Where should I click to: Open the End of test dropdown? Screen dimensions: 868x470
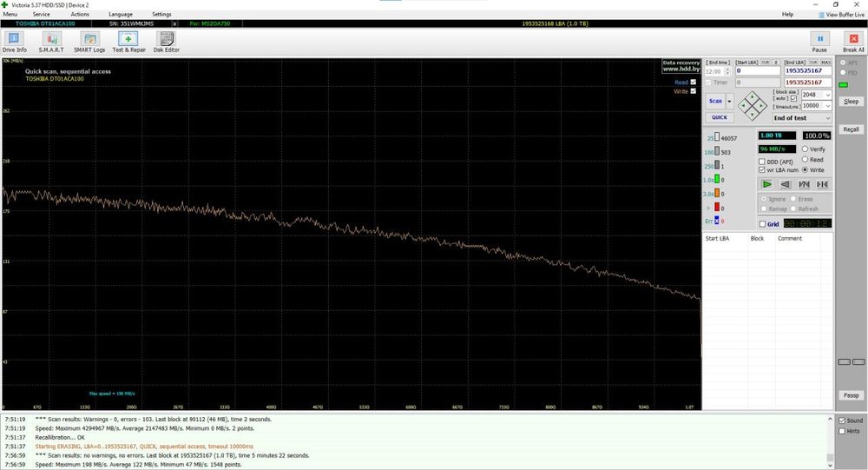tap(803, 118)
